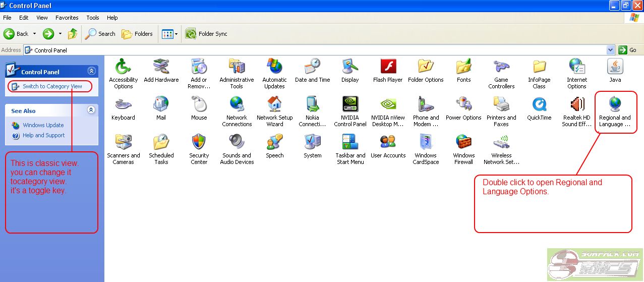Viewport: 644px width, 282px height.
Task: Open the Favorites menu
Action: click(67, 18)
